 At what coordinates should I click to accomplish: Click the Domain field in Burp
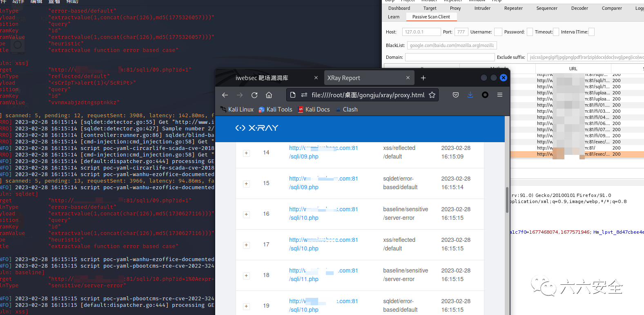click(x=450, y=57)
